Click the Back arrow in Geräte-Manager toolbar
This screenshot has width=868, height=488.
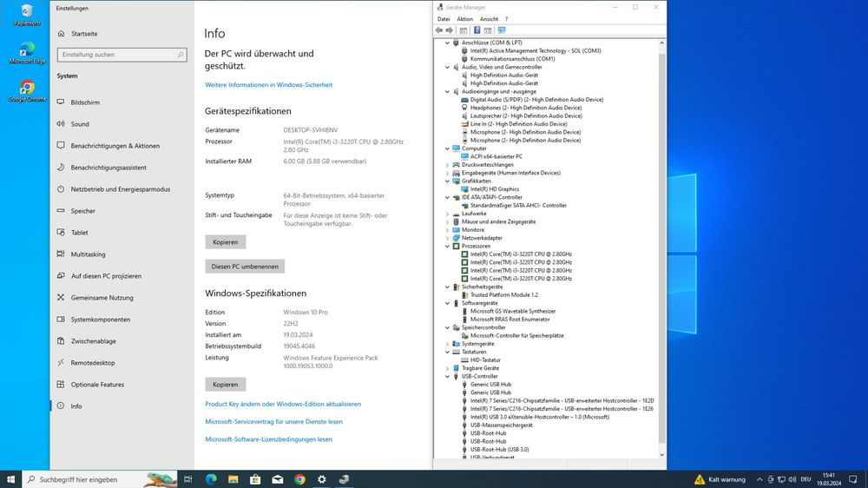click(x=439, y=30)
